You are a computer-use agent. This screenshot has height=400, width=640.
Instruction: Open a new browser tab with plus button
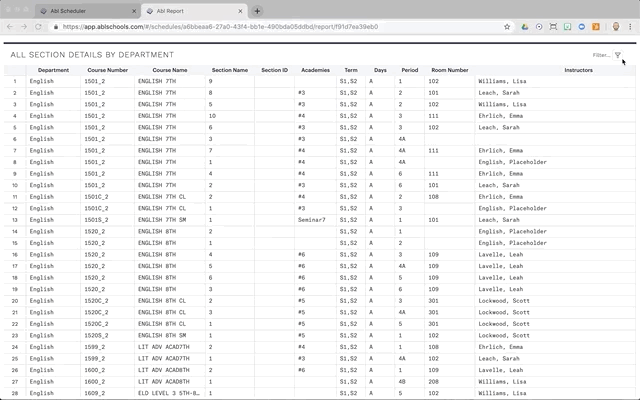tap(257, 10)
